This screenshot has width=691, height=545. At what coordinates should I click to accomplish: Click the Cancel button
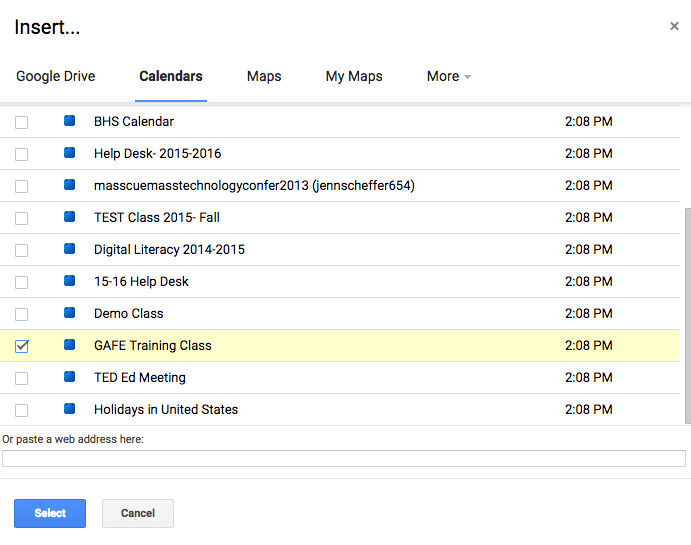point(138,513)
